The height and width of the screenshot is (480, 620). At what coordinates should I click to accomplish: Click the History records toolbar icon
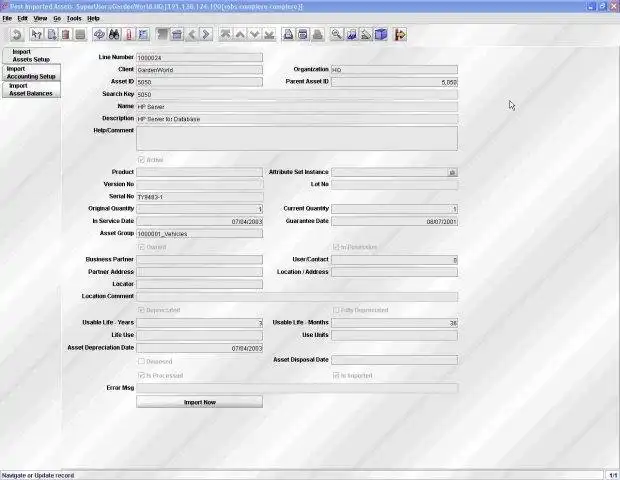pyautogui.click(x=163, y=35)
